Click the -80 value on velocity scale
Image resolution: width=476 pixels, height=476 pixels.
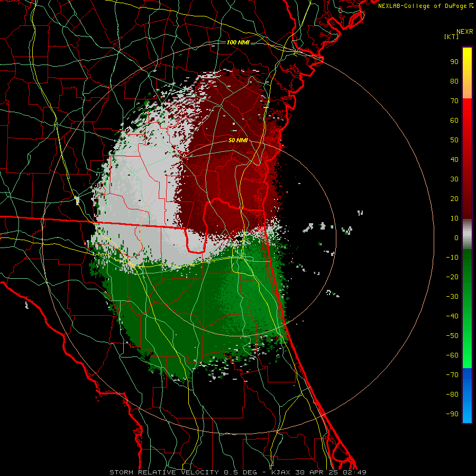(452, 395)
